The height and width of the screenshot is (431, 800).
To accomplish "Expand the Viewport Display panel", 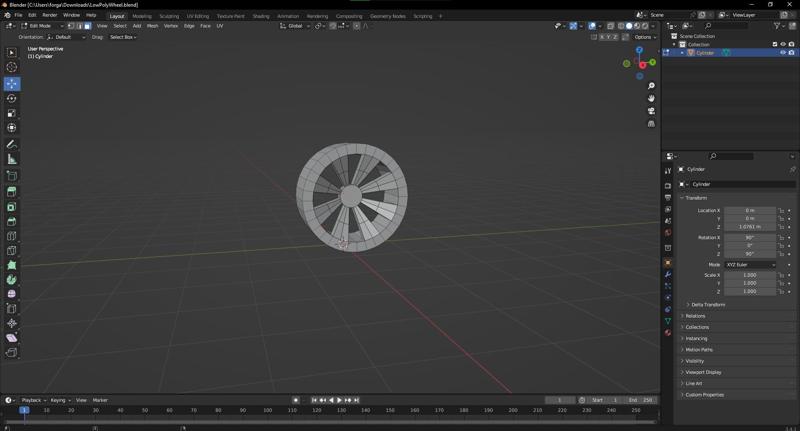I will point(703,372).
